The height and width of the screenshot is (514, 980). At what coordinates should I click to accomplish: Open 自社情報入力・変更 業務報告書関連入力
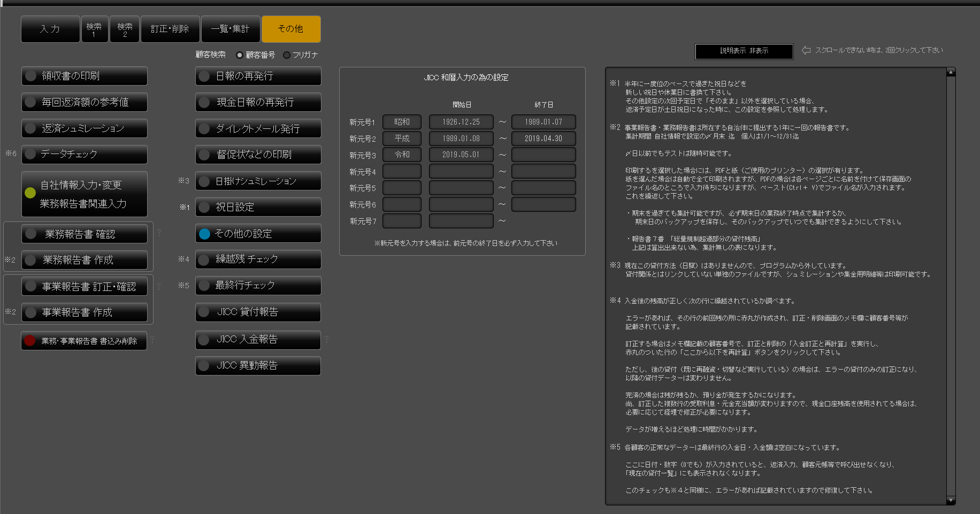pos(85,194)
